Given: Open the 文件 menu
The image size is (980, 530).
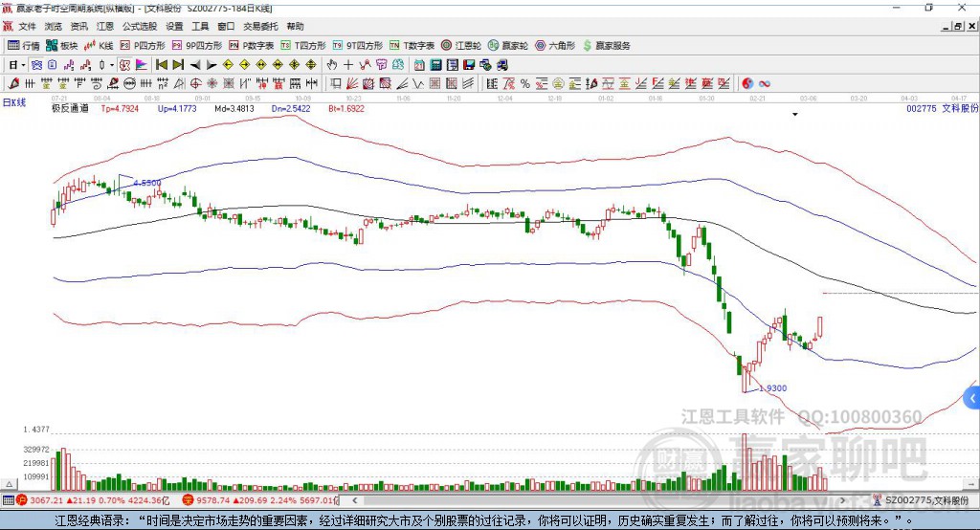Looking at the screenshot, I should (27, 26).
